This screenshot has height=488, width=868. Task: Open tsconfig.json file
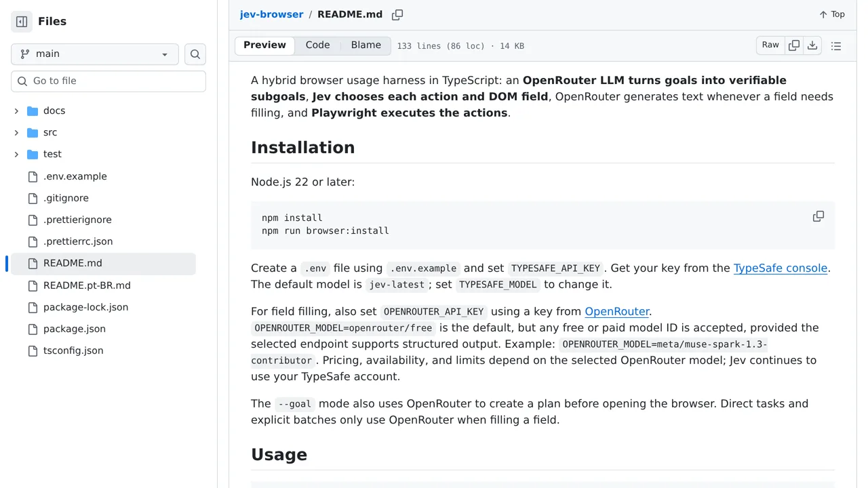click(x=73, y=350)
